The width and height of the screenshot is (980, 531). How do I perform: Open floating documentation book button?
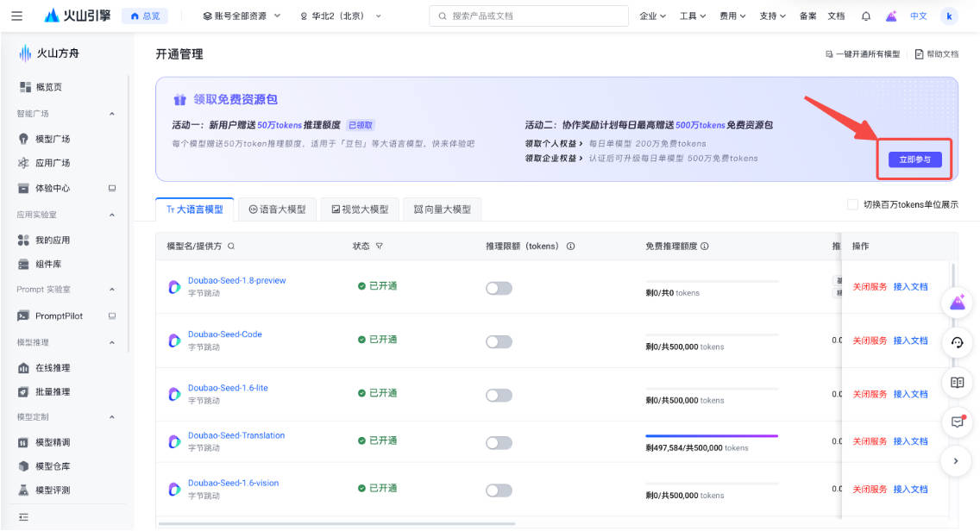957,383
